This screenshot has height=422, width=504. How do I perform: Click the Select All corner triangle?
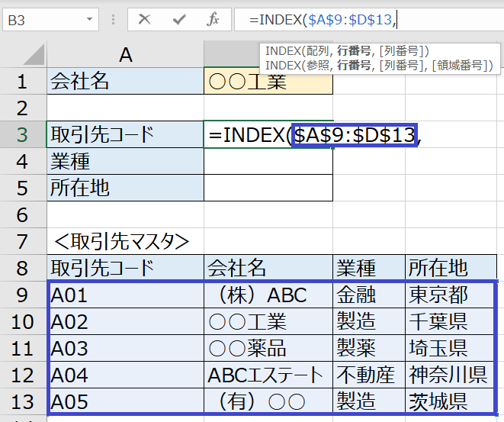coord(34,54)
